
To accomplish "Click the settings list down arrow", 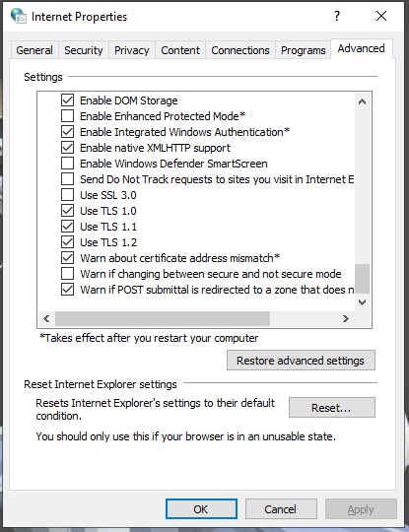I will 362,302.
